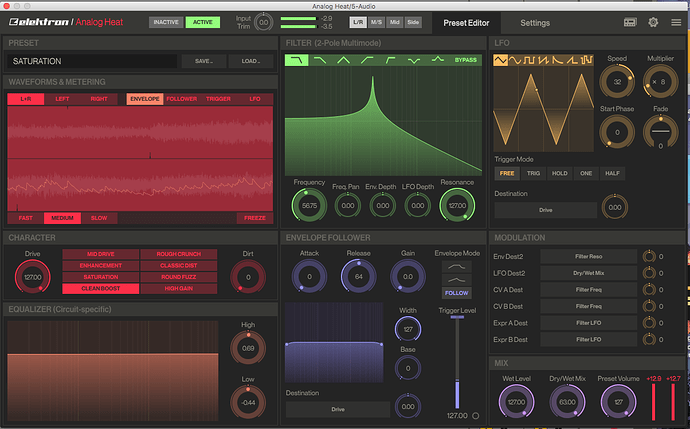Select the CLEAN BOOST character circuit
The image size is (690, 429).
pos(100,288)
